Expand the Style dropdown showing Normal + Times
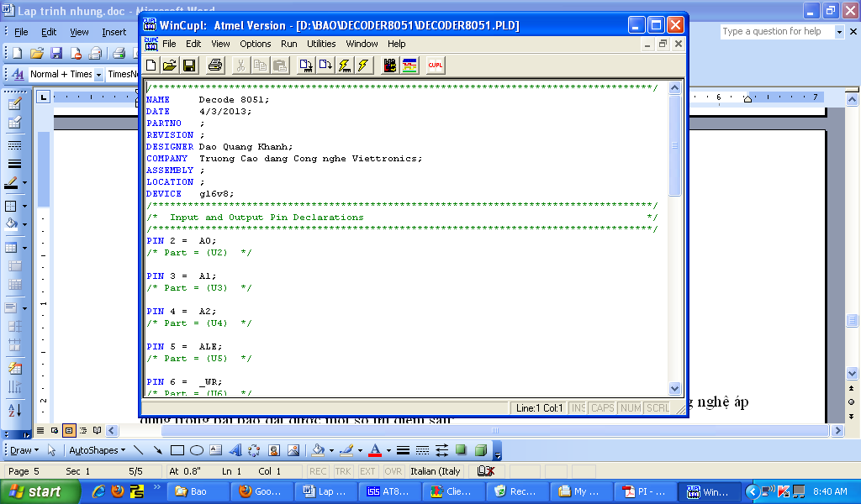The image size is (861, 504). (x=99, y=75)
